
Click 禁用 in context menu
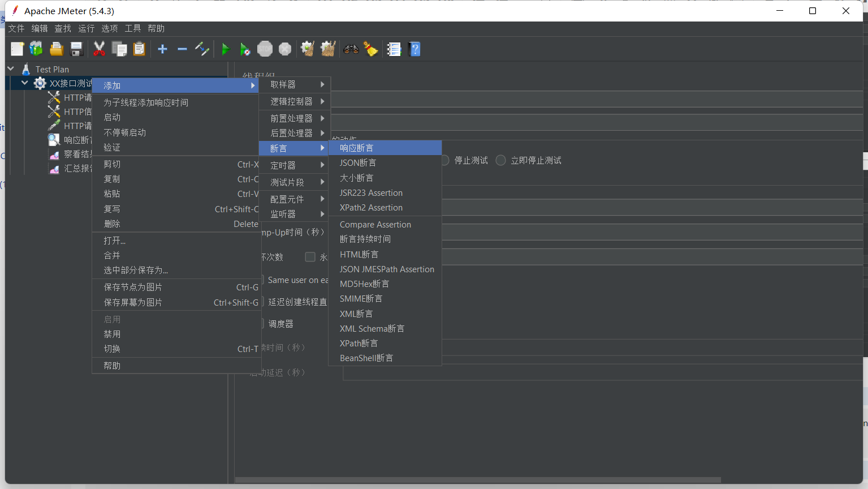click(175, 334)
